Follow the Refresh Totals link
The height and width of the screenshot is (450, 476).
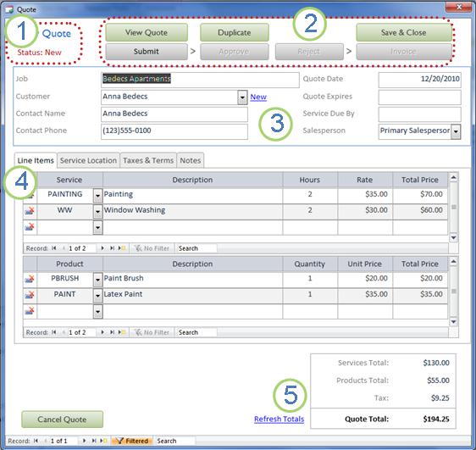click(x=279, y=419)
